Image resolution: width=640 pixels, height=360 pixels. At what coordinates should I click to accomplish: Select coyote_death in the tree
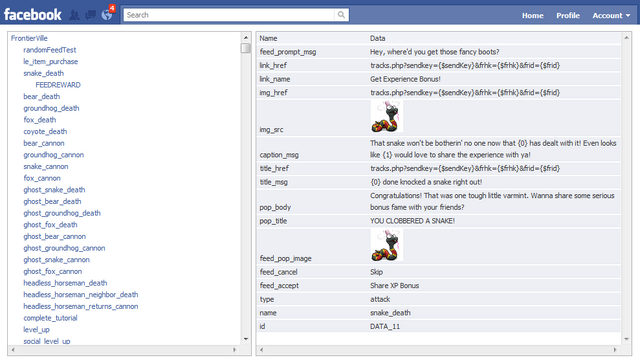point(45,131)
